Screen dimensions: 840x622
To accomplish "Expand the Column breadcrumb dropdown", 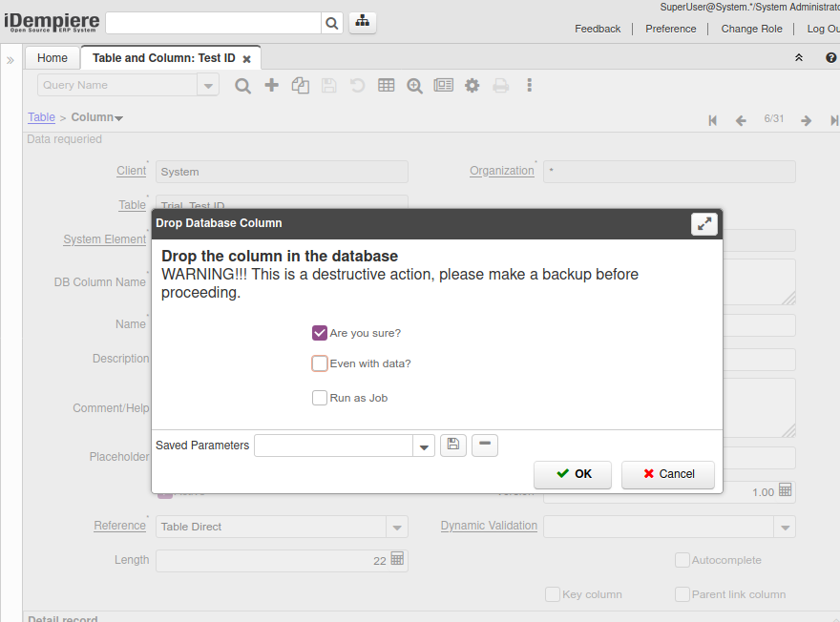I will coord(119,118).
